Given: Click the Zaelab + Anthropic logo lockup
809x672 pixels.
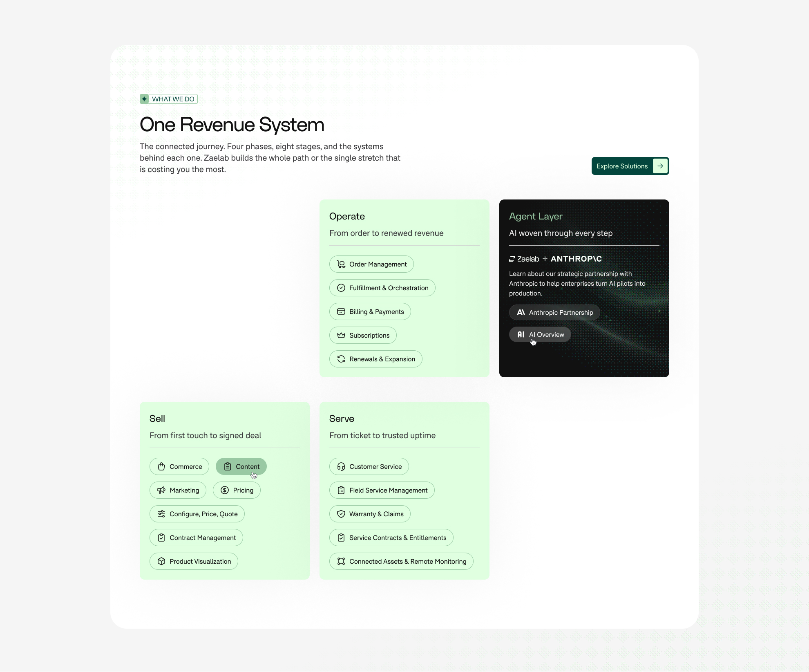Looking at the screenshot, I should click(x=555, y=259).
